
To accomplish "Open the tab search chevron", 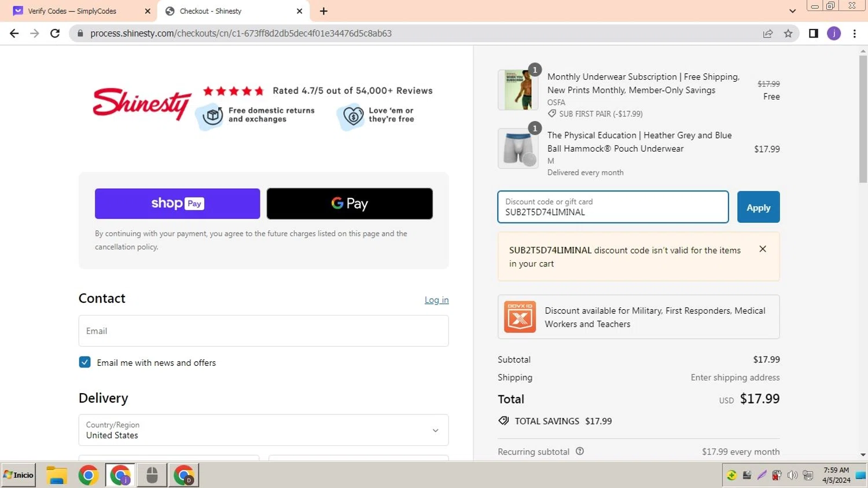I will (x=793, y=11).
